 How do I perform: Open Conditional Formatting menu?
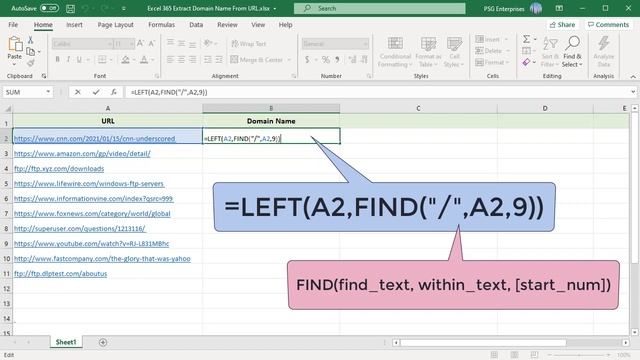(395, 52)
